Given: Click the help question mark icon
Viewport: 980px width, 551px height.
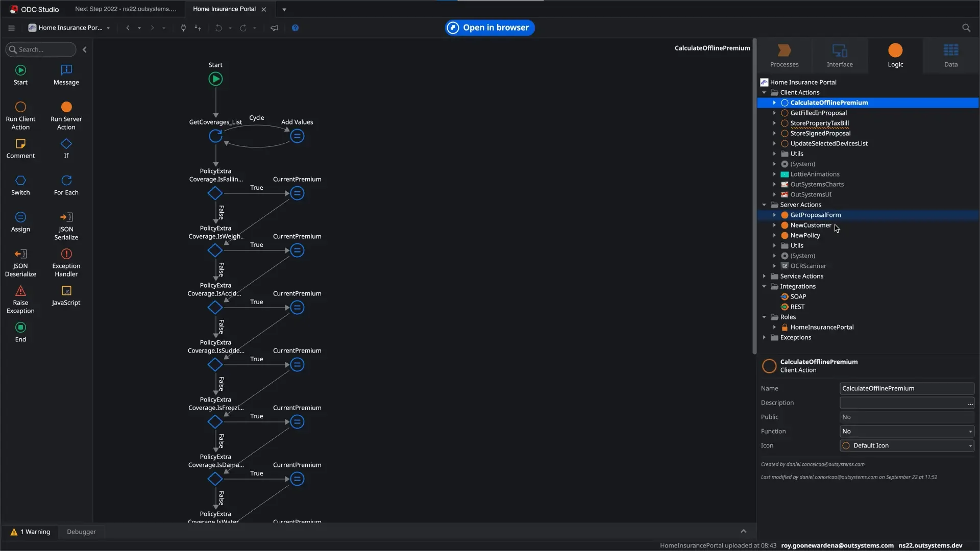Looking at the screenshot, I should (295, 28).
